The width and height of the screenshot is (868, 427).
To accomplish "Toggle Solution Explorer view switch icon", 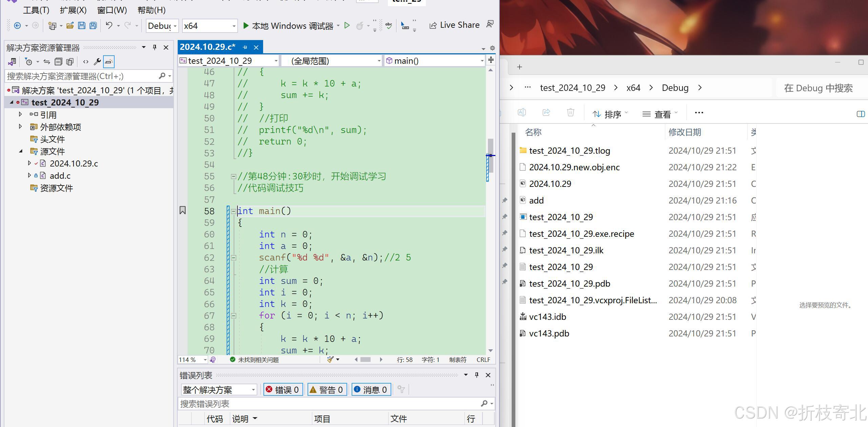I will (x=12, y=62).
